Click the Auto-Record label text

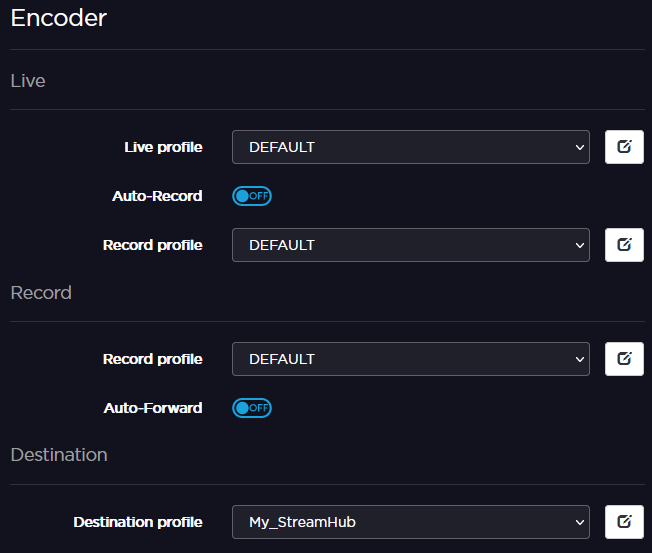(157, 196)
